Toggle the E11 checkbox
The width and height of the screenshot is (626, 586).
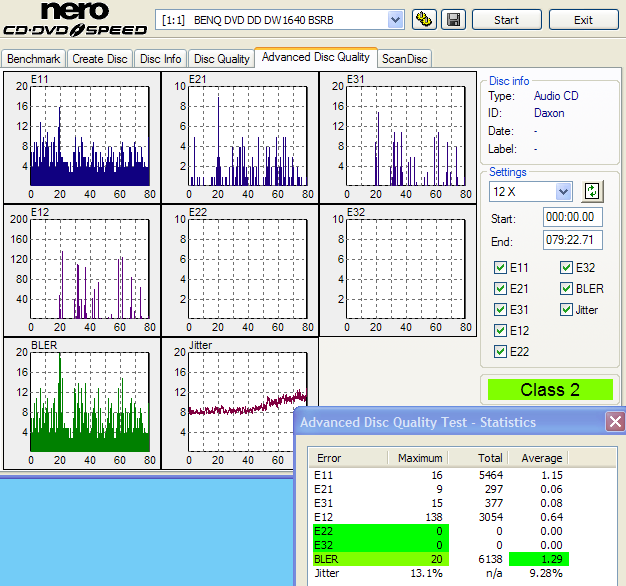501,268
